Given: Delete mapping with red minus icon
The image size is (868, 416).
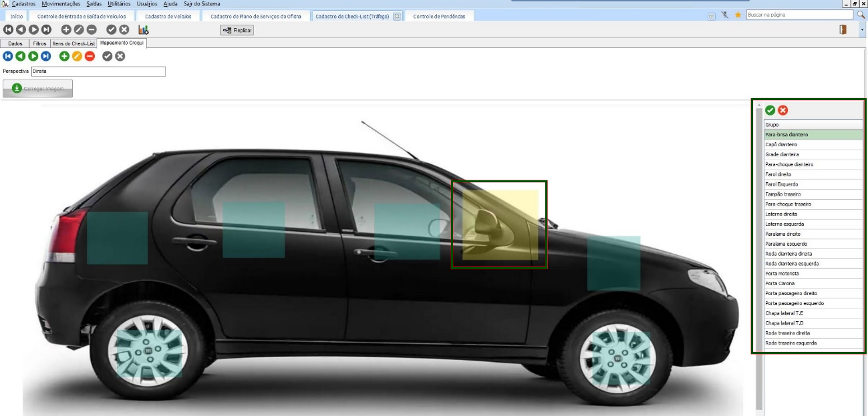Looking at the screenshot, I should (90, 56).
